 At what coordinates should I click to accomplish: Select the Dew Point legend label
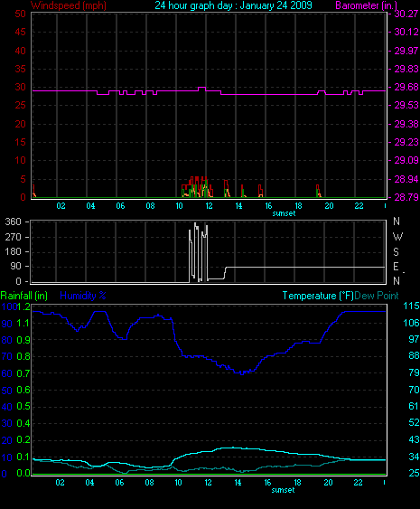(x=377, y=296)
